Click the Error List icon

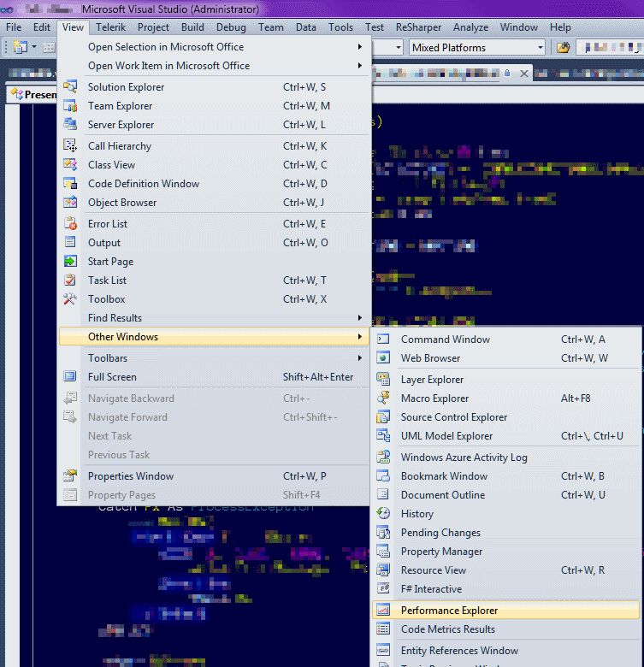click(x=70, y=223)
